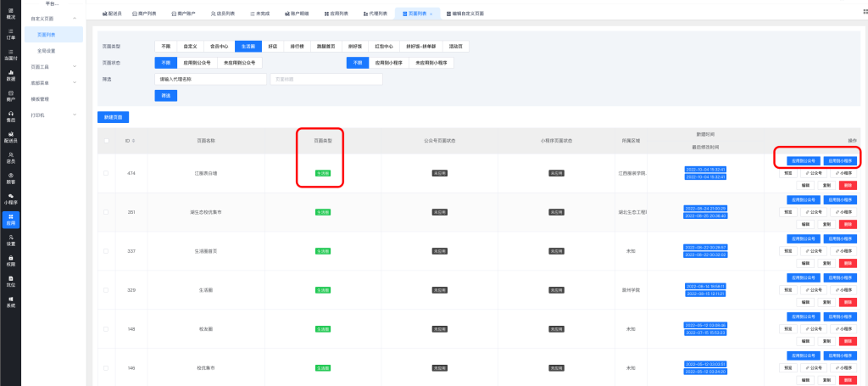Open the 顾客 sidebar section
The image size is (868, 386).
point(11,178)
